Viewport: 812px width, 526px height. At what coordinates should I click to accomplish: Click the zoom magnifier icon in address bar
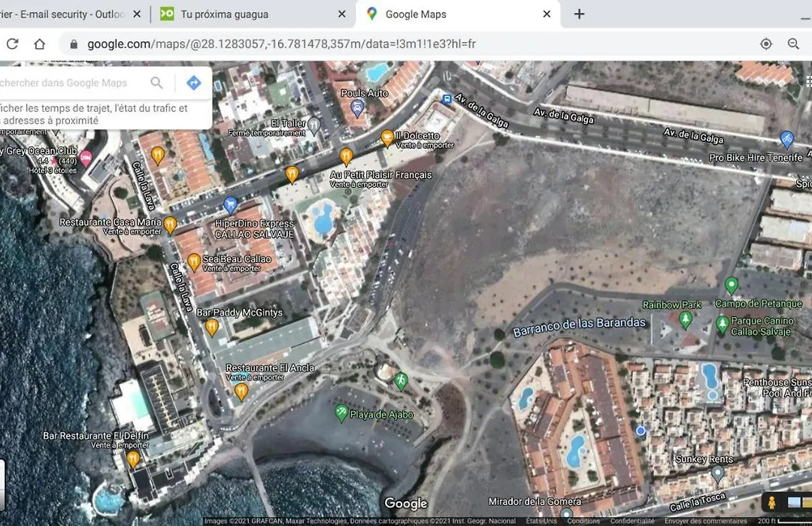click(x=793, y=44)
